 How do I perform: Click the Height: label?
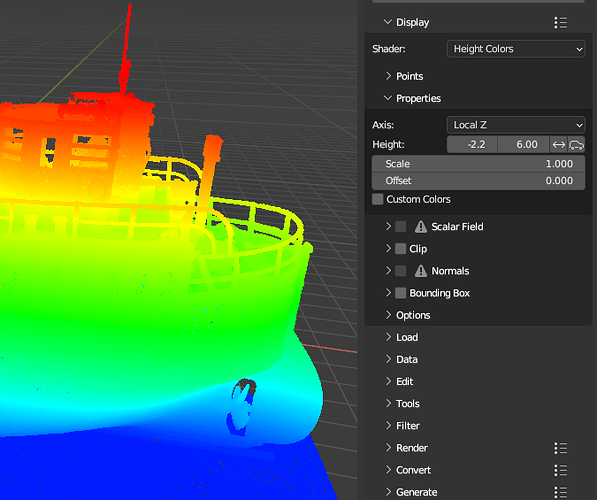(388, 145)
